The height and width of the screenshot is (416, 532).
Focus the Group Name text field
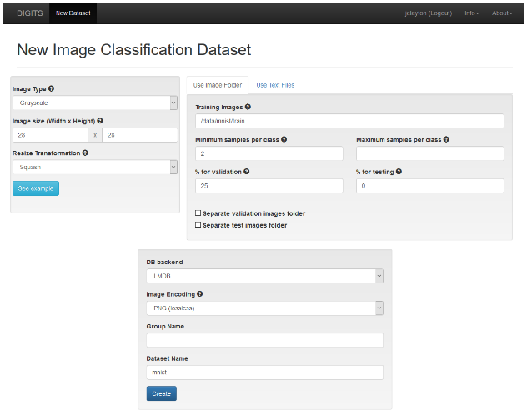(263, 340)
